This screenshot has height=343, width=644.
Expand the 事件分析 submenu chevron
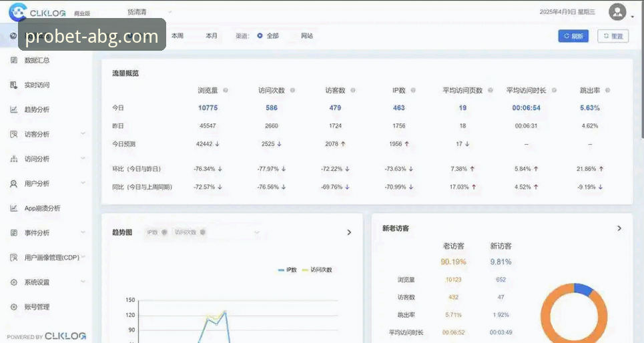coord(83,232)
